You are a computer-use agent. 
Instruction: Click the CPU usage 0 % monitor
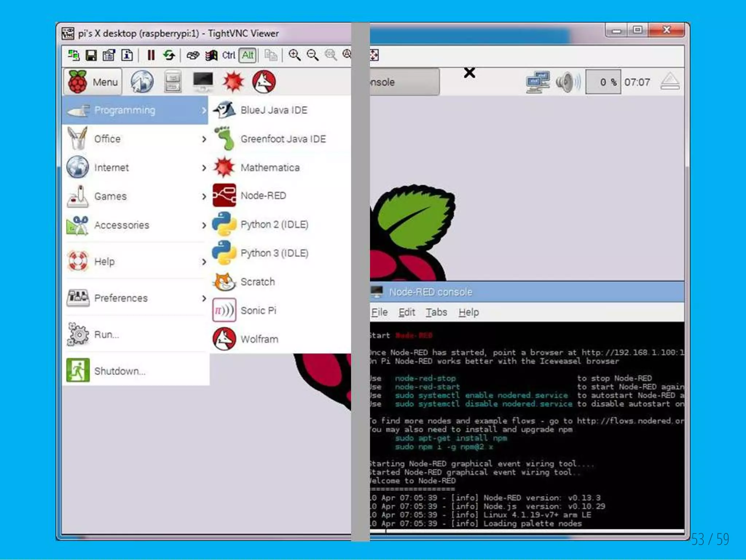point(603,82)
